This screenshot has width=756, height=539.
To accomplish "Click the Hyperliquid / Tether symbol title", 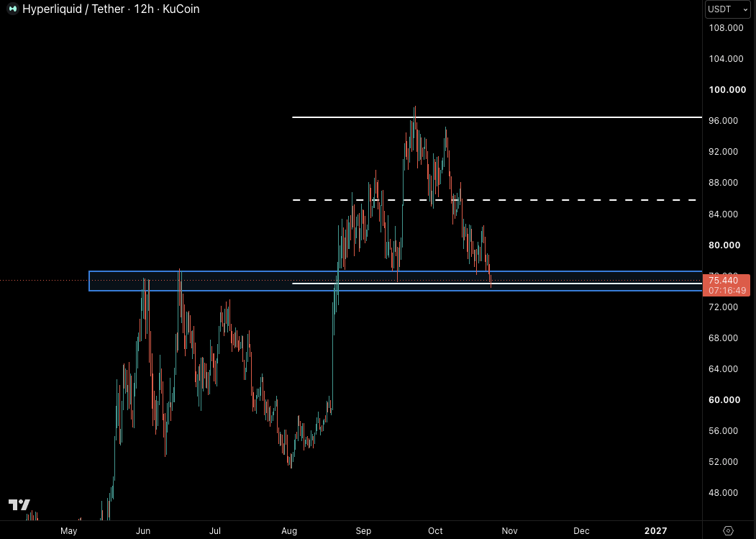I will coord(73,9).
